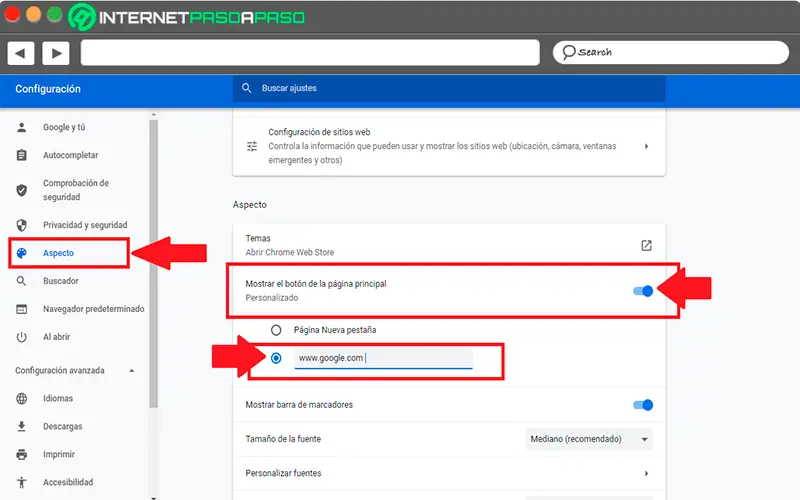The image size is (800, 500).
Task: Expand Configuración de sitios web arrow
Action: (x=646, y=146)
